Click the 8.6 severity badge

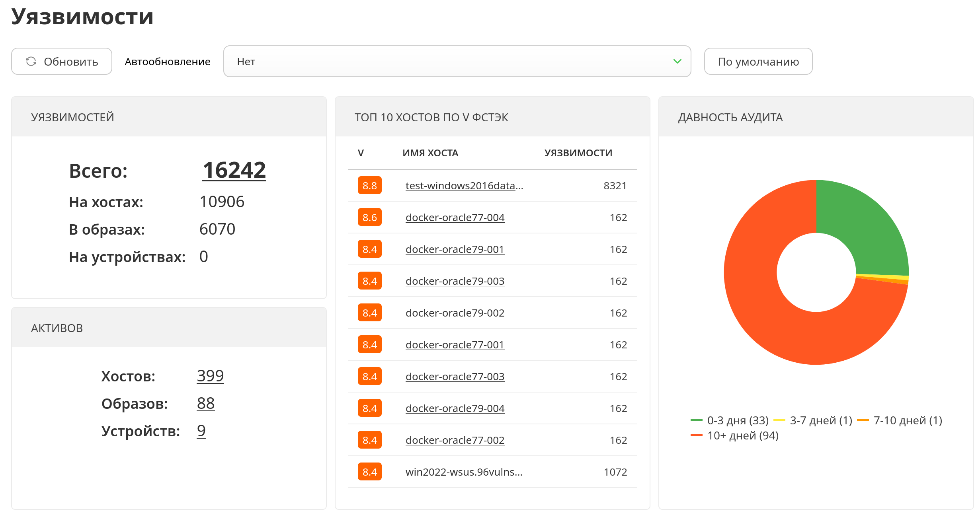(x=369, y=218)
